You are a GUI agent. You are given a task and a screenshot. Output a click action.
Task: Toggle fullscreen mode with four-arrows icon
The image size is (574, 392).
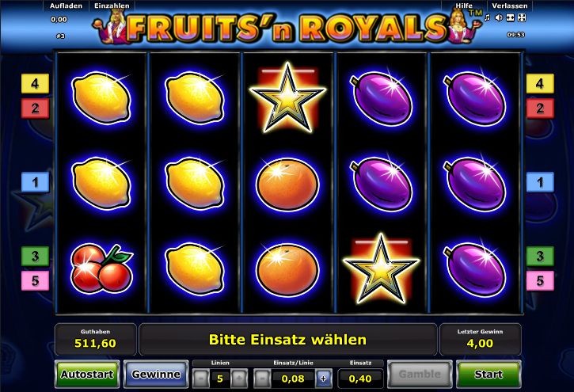(x=522, y=17)
